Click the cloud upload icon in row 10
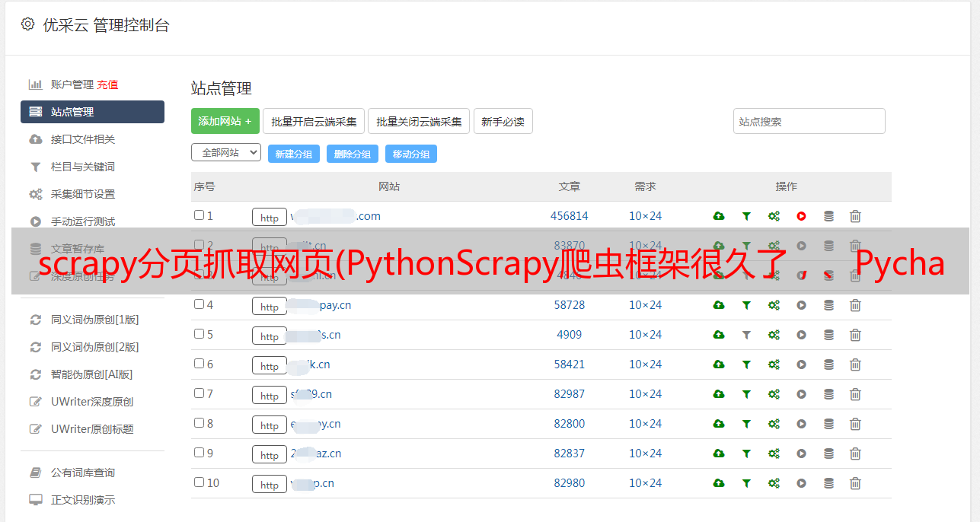This screenshot has height=522, width=980. coord(719,483)
